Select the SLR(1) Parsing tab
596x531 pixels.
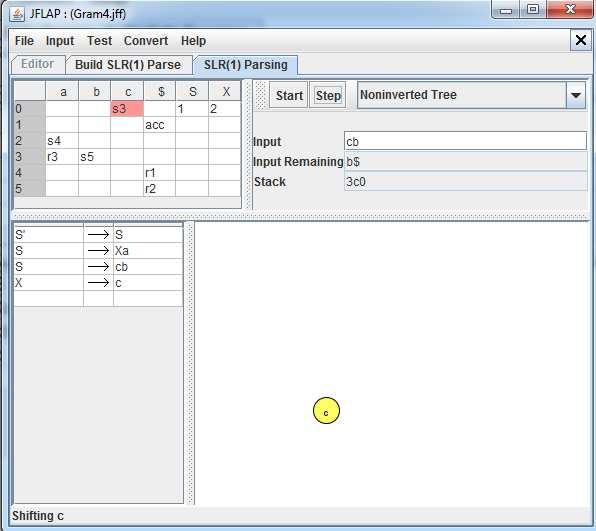(x=246, y=65)
